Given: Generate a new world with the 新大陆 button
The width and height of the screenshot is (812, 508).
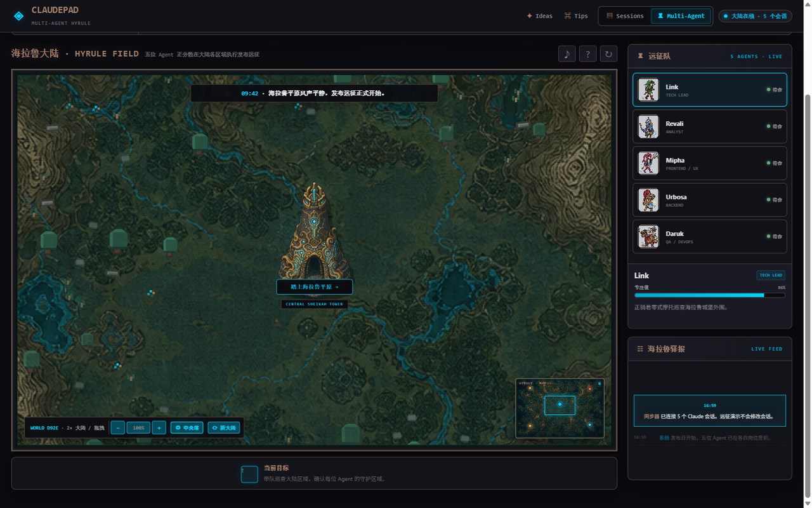Looking at the screenshot, I should pos(223,428).
